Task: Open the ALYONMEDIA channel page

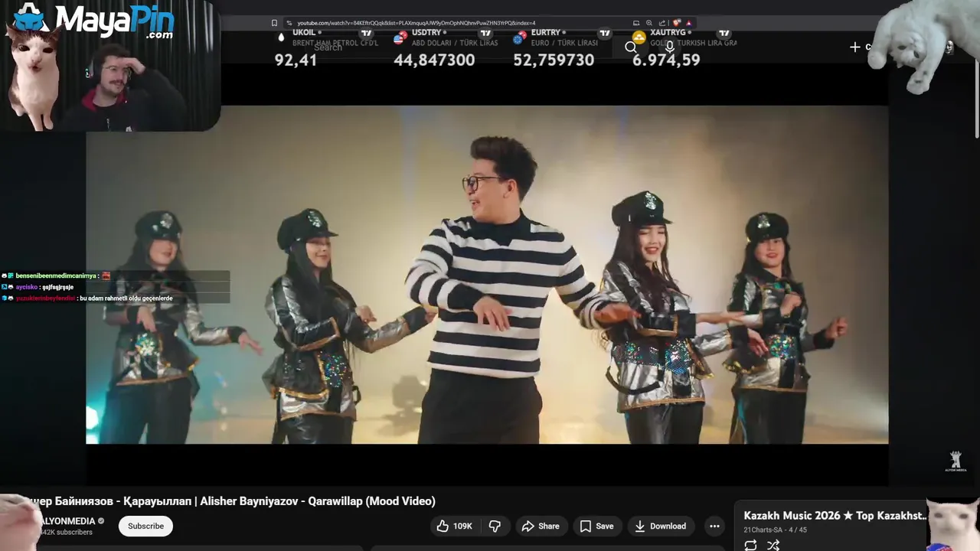Action: 67,521
